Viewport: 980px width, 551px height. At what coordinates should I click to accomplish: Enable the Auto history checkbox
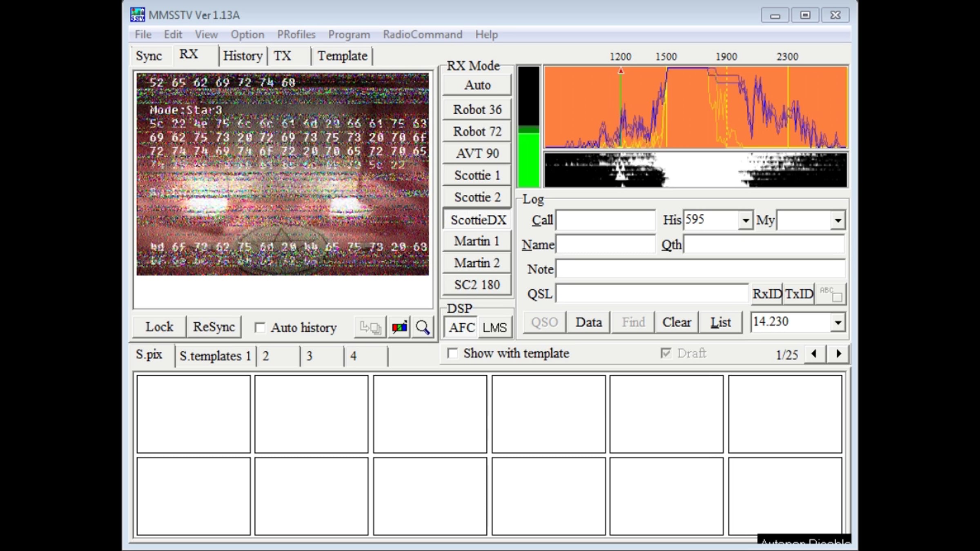260,327
